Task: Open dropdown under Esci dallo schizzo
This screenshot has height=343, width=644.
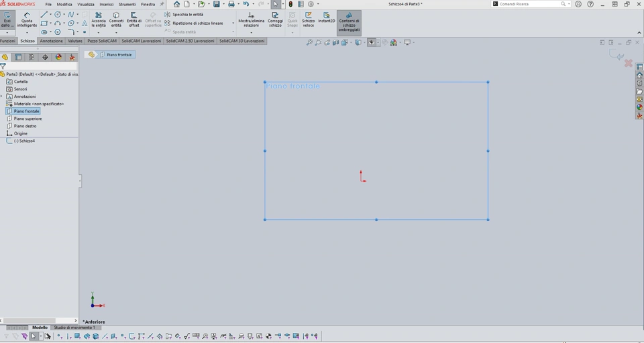Action: tap(7, 32)
